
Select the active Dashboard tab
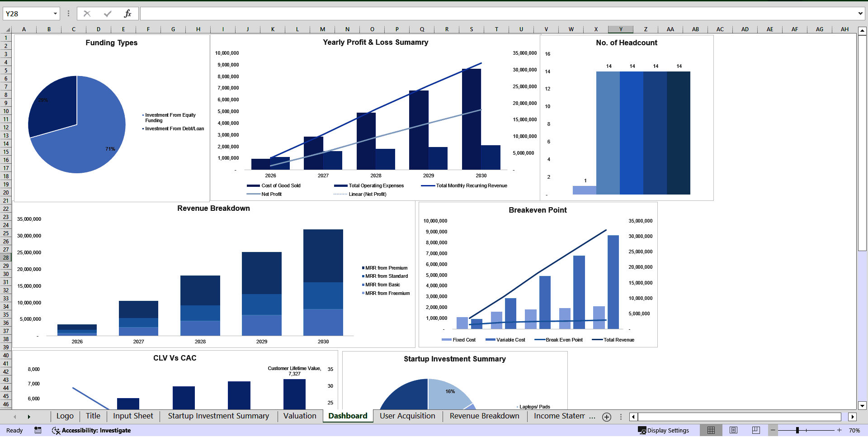click(348, 416)
